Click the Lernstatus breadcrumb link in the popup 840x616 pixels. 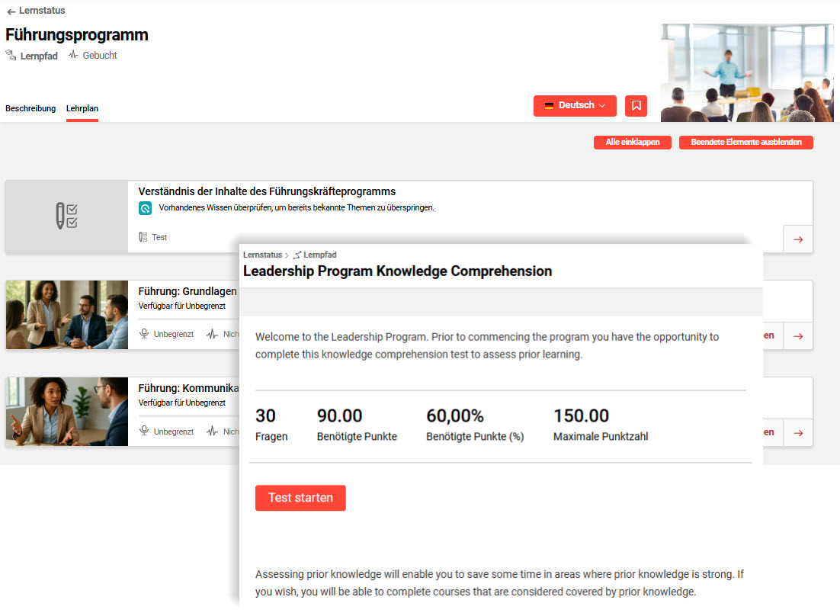coord(262,255)
